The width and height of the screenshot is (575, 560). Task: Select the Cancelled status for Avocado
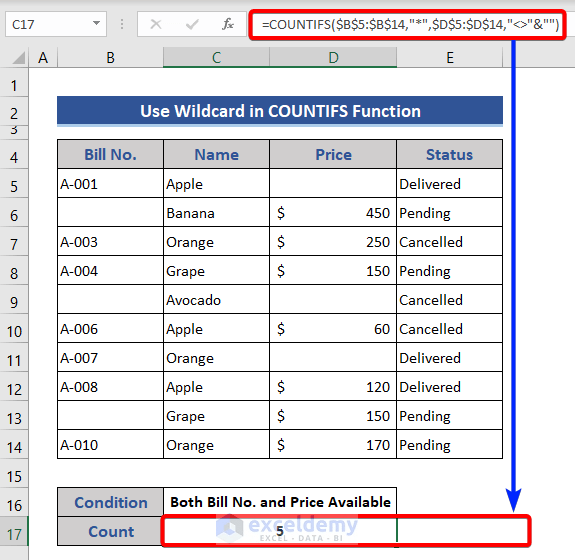click(x=450, y=299)
